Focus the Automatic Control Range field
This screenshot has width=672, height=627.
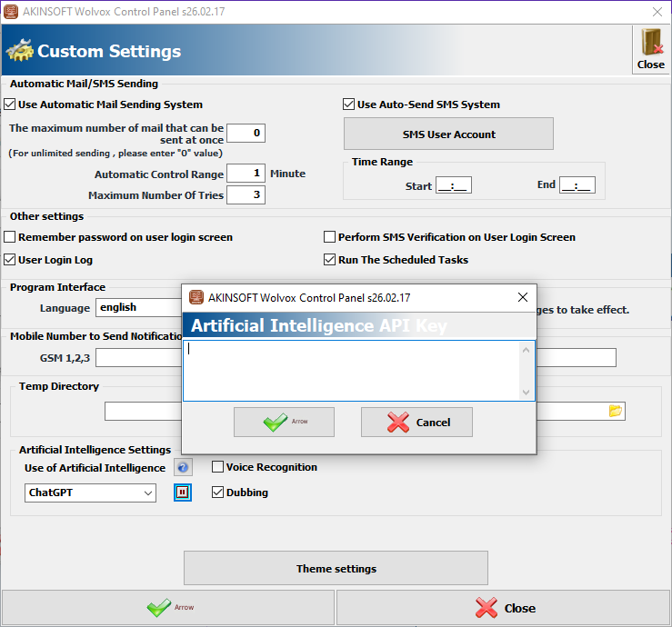246,173
